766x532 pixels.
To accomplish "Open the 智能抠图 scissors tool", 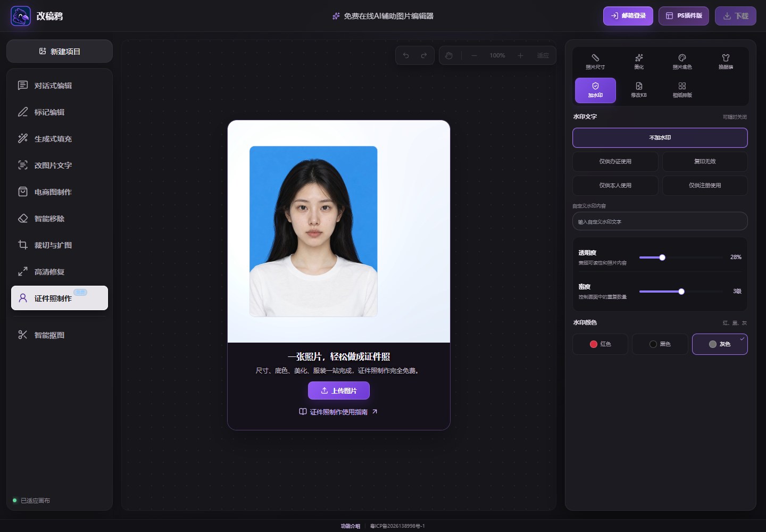I will (60, 335).
